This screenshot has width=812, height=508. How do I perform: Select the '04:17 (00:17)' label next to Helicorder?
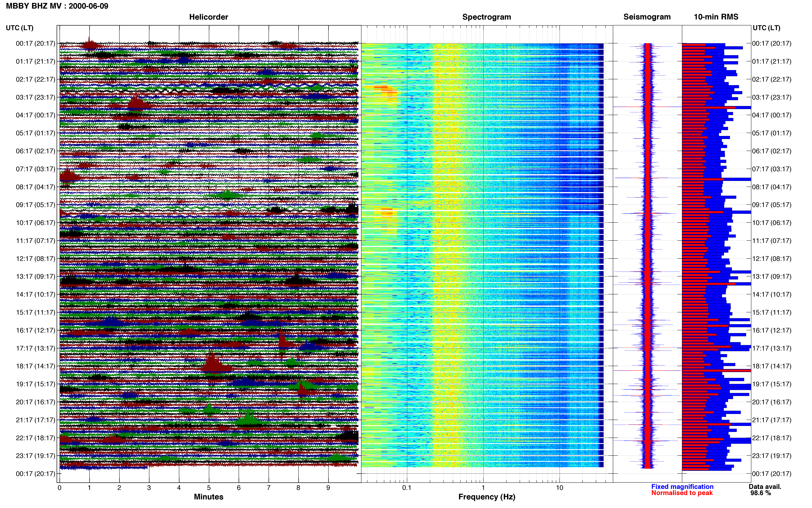[x=36, y=115]
